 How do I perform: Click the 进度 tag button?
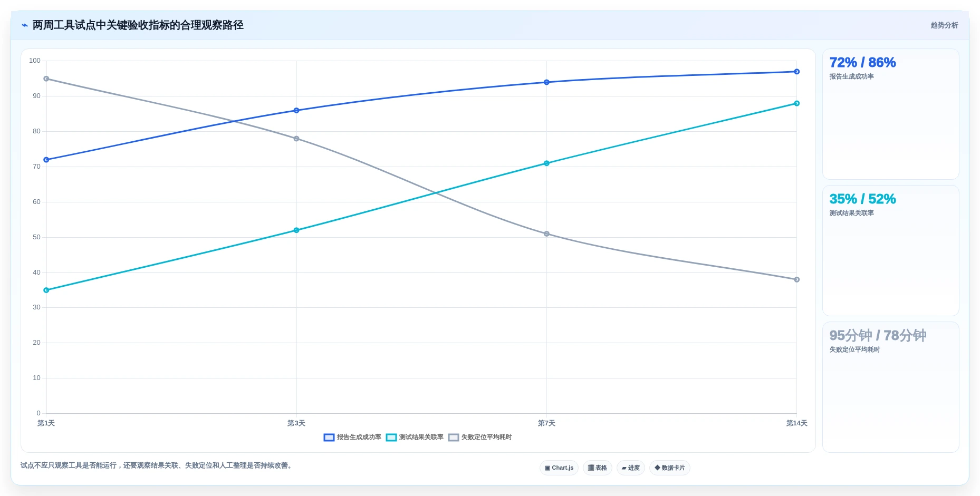[x=631, y=468]
